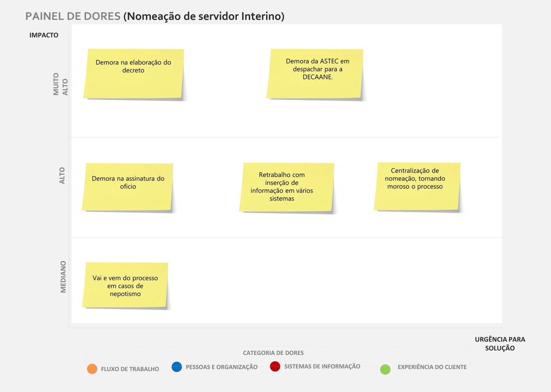
Task: Click the 'SISTEMAS DE INFORMAÇÃO' legend label
Action: coord(322,366)
